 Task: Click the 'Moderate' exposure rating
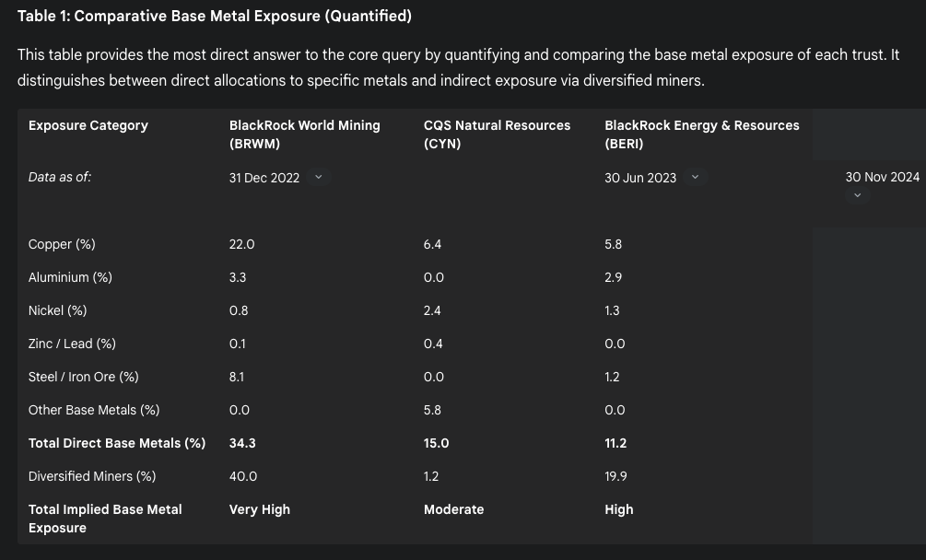(x=453, y=509)
